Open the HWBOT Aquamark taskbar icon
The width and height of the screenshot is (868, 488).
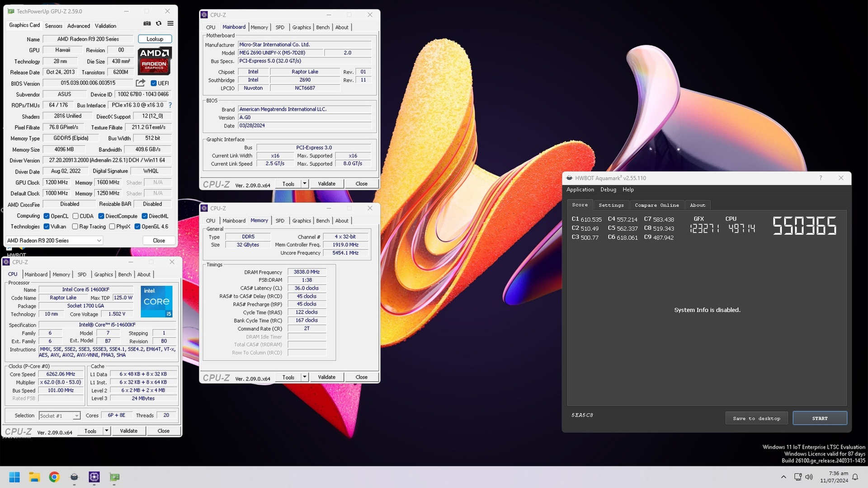[74, 477]
